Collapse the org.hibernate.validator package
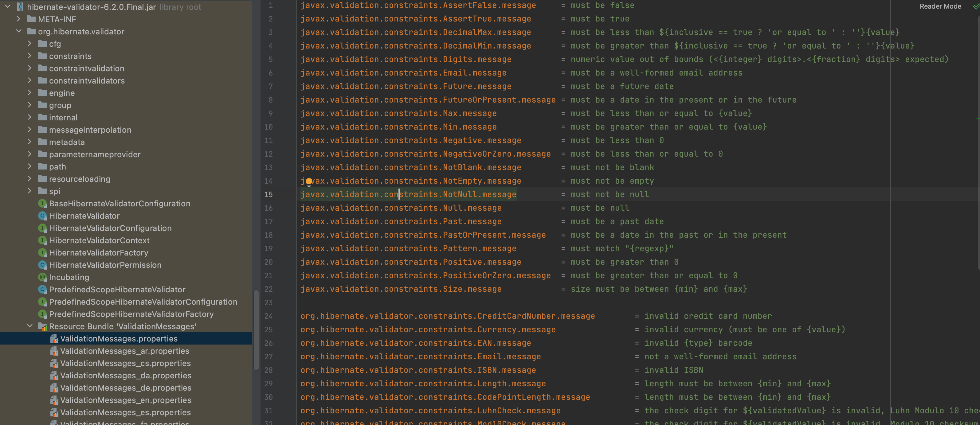 click(19, 32)
